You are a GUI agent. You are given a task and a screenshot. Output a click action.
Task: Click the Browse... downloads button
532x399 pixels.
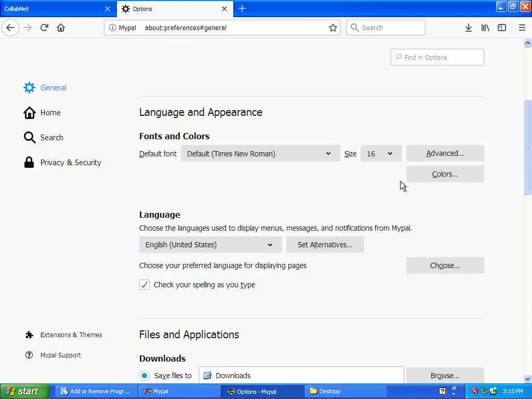(445, 375)
